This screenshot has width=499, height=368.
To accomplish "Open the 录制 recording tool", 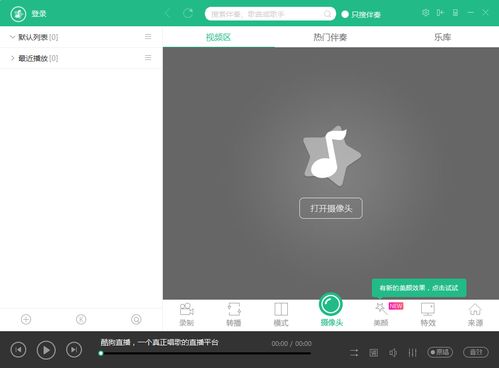I will [187, 314].
